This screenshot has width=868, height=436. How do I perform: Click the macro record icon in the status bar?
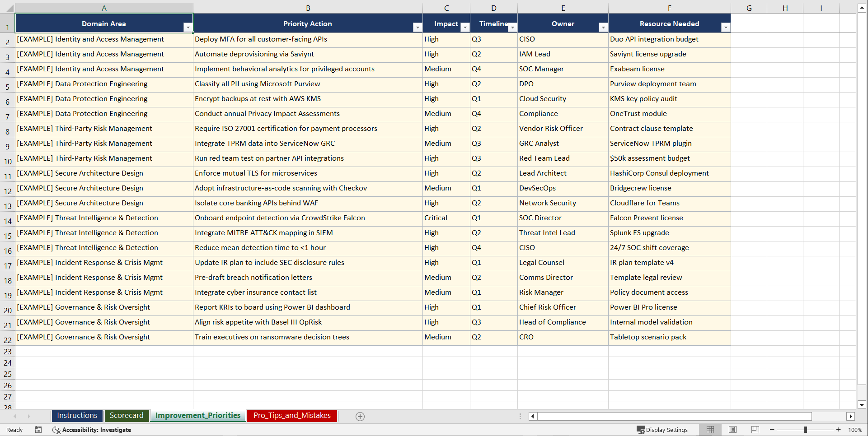[x=38, y=430]
